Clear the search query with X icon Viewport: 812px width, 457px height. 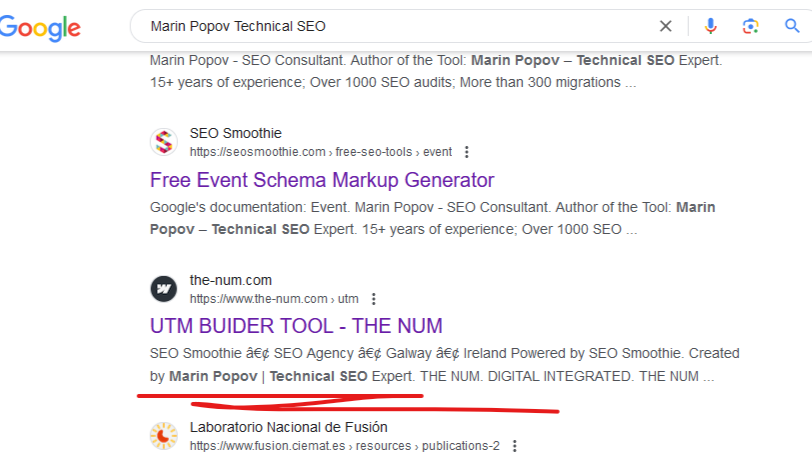click(x=665, y=26)
